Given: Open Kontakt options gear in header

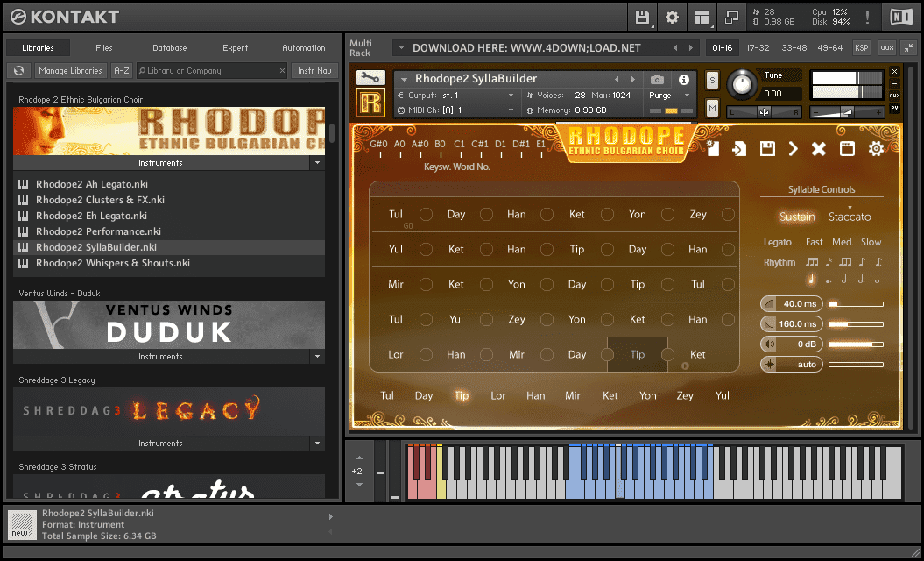Looking at the screenshot, I should [672, 18].
